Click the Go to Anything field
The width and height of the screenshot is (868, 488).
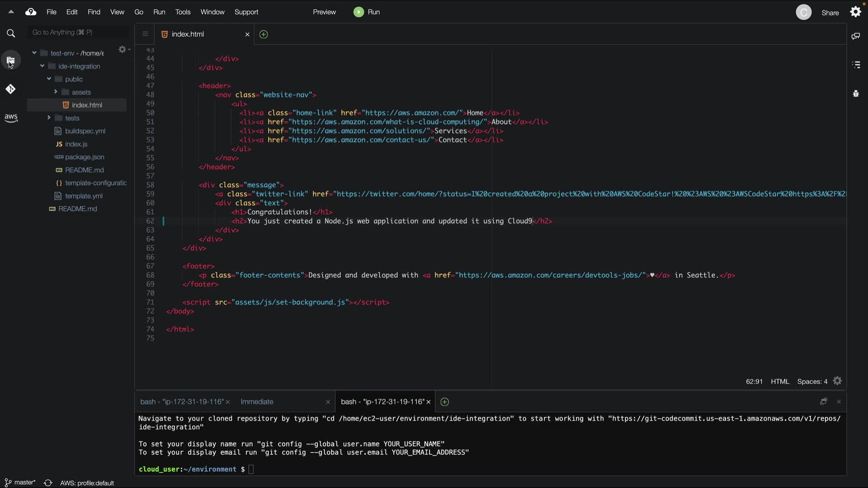pos(77,33)
